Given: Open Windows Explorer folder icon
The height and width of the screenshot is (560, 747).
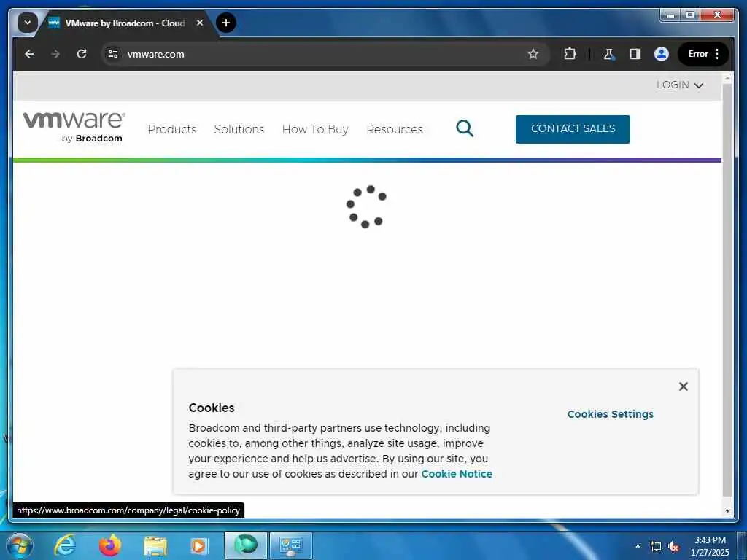Looking at the screenshot, I should [155, 546].
